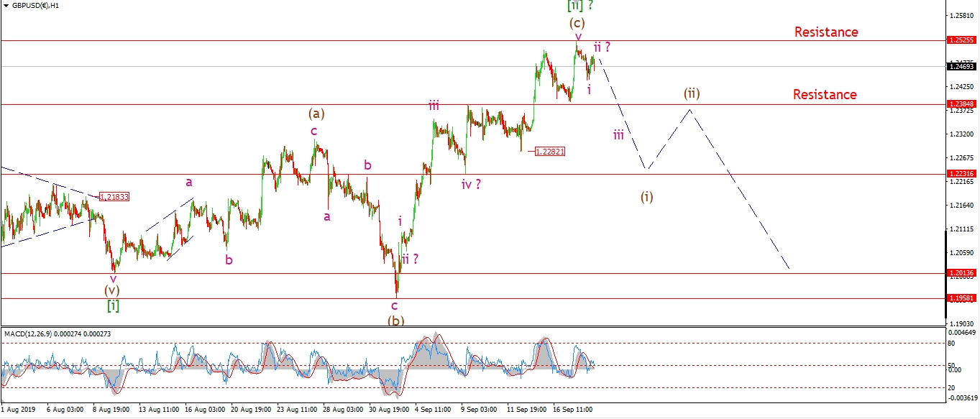Click the 1.25810 price axis value
Image resolution: width=980 pixels, height=419 pixels.
[x=963, y=15]
